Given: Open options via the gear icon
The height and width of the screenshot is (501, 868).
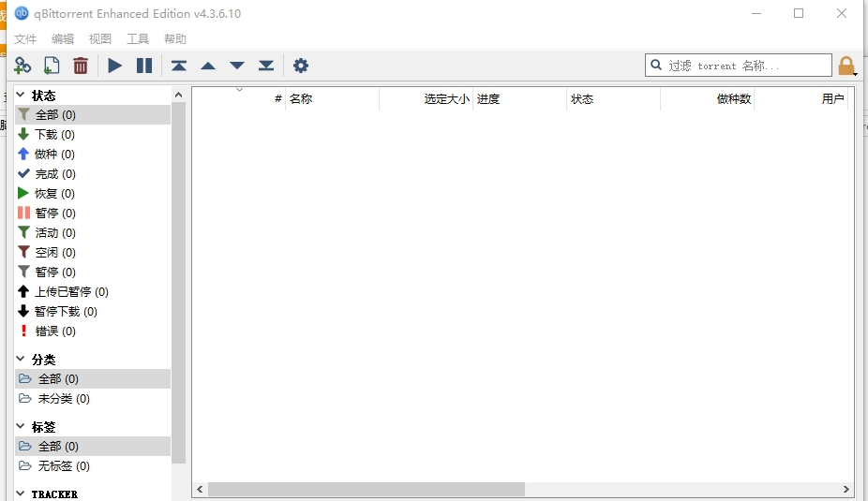Looking at the screenshot, I should pos(300,66).
